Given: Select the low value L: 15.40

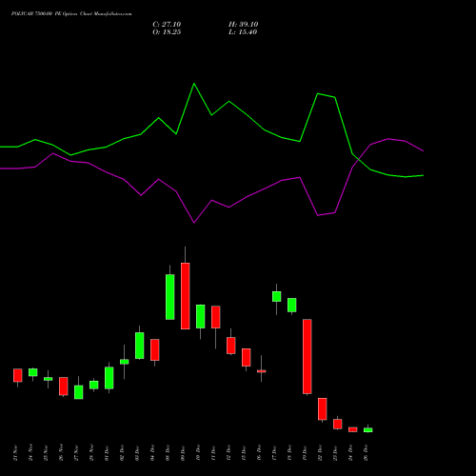Looking at the screenshot, I should (243, 32).
